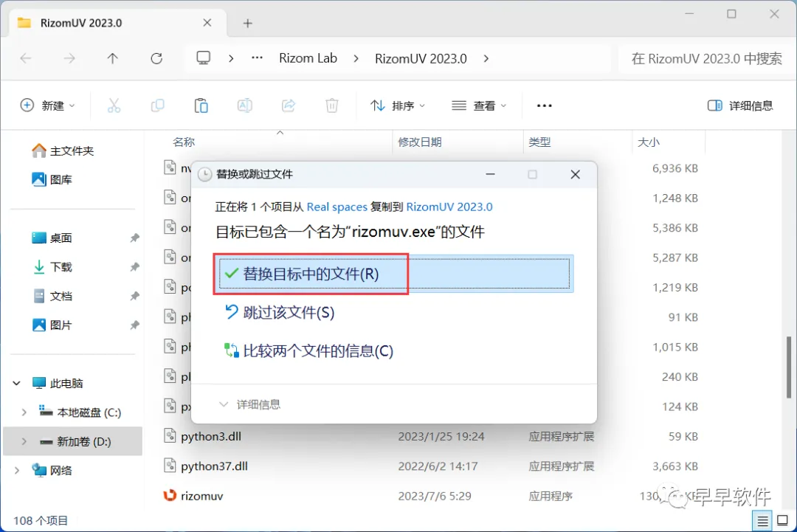Click the Share icon in toolbar
The height and width of the screenshot is (532, 797).
(x=289, y=106)
